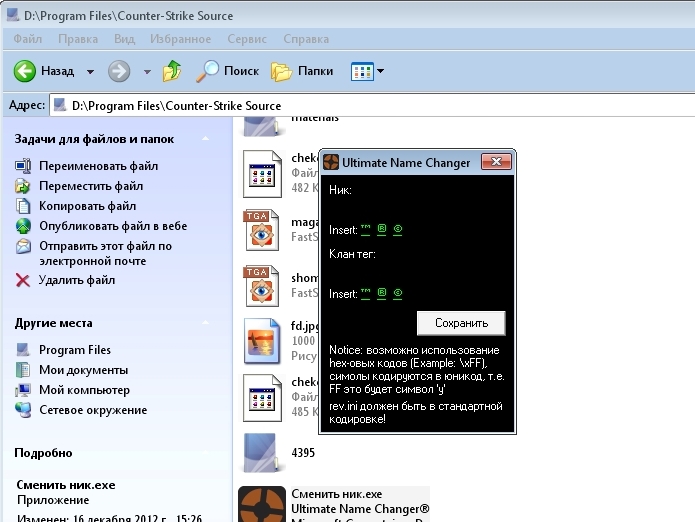695x522 pixels.
Task: Open the view mode icon button
Action: (362, 71)
